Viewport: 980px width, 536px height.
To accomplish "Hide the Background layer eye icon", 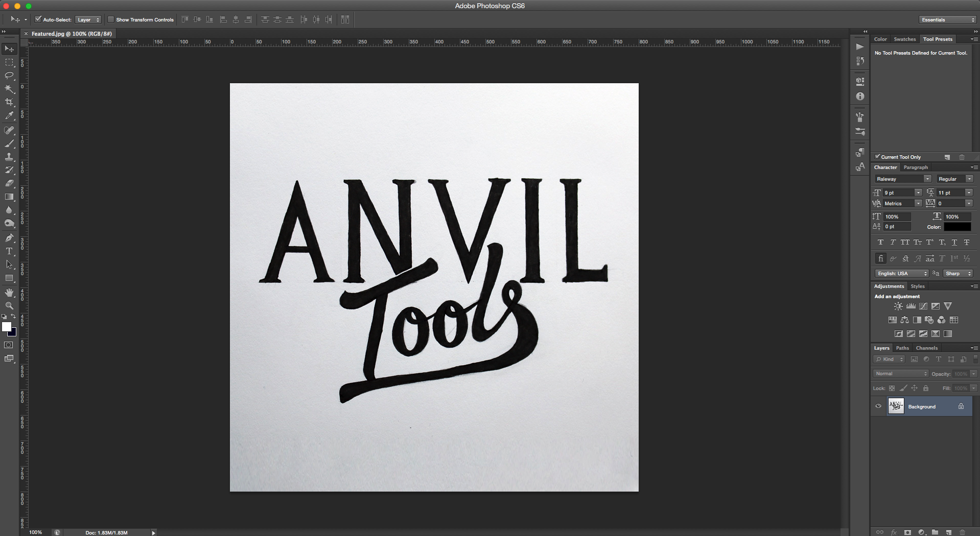I will point(878,406).
